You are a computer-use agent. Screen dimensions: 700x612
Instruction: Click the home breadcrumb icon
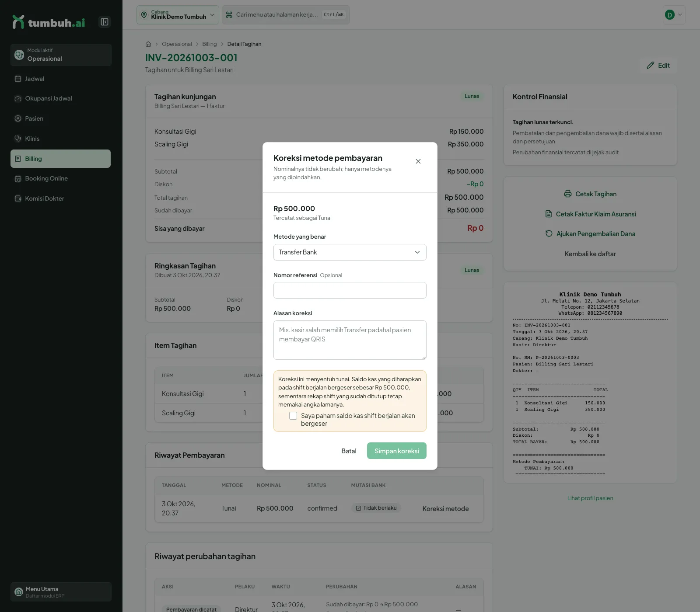point(148,44)
